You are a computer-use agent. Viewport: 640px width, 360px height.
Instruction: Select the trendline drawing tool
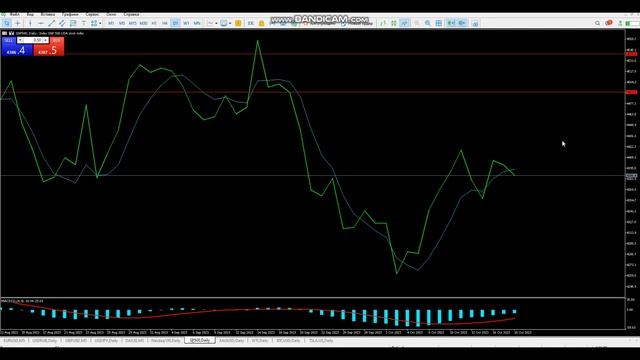pos(51,23)
